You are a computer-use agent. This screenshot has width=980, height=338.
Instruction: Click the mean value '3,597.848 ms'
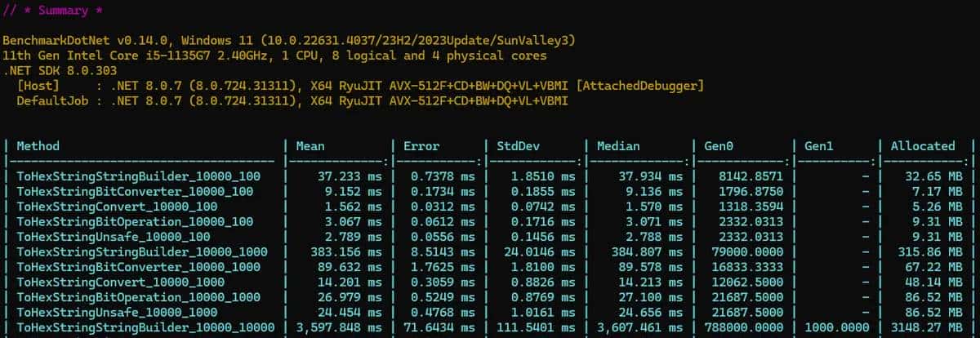click(x=339, y=327)
